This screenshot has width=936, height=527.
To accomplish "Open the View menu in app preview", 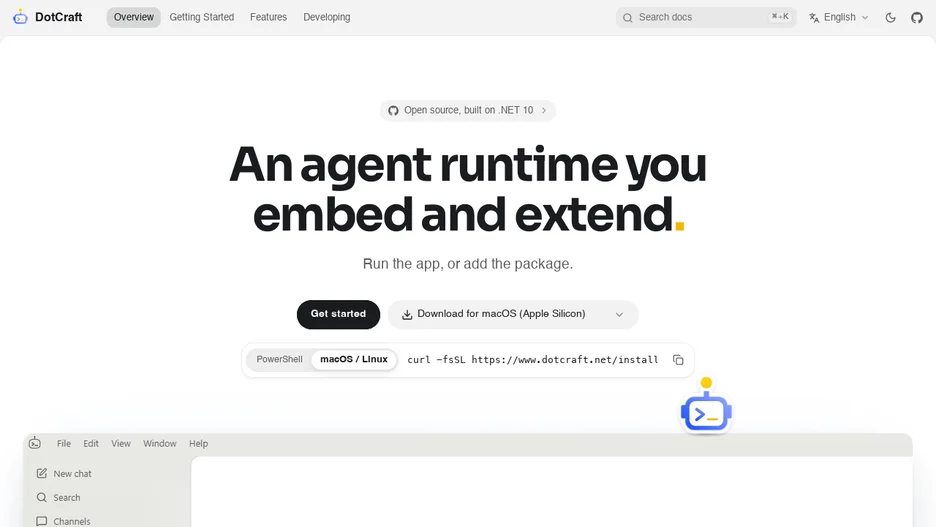I will tap(121, 443).
